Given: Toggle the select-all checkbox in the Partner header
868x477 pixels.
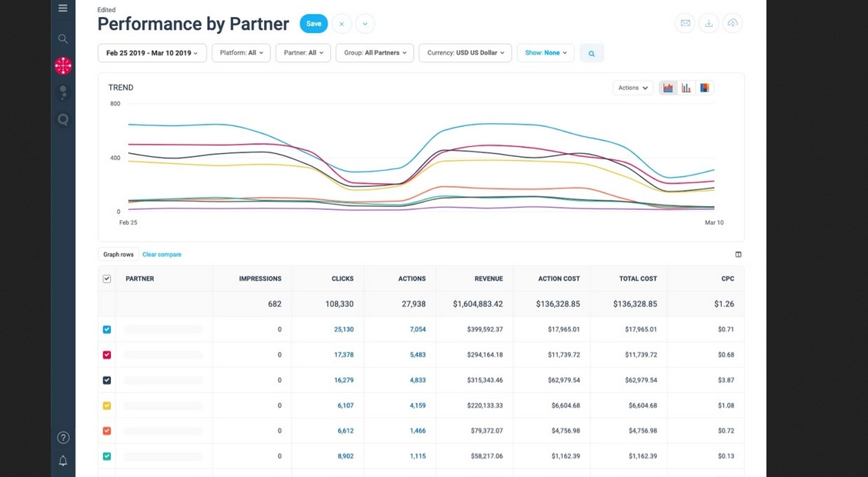Looking at the screenshot, I should point(107,279).
